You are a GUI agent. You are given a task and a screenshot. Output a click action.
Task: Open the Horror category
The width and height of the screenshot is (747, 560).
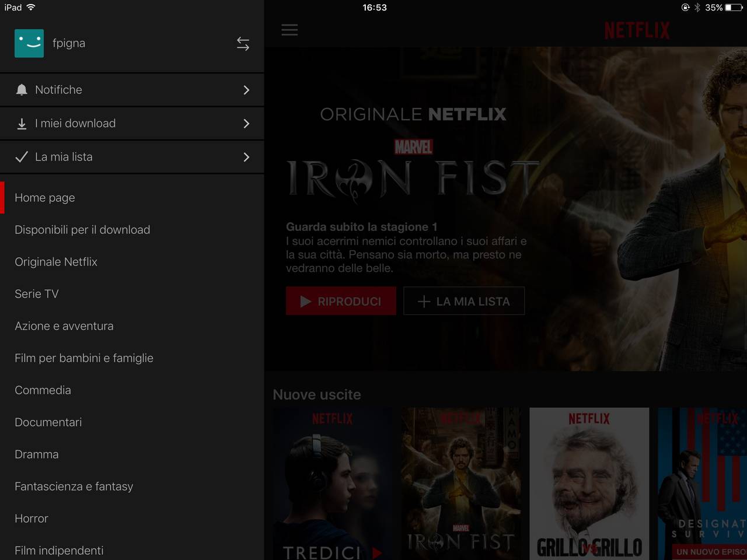coord(132,519)
